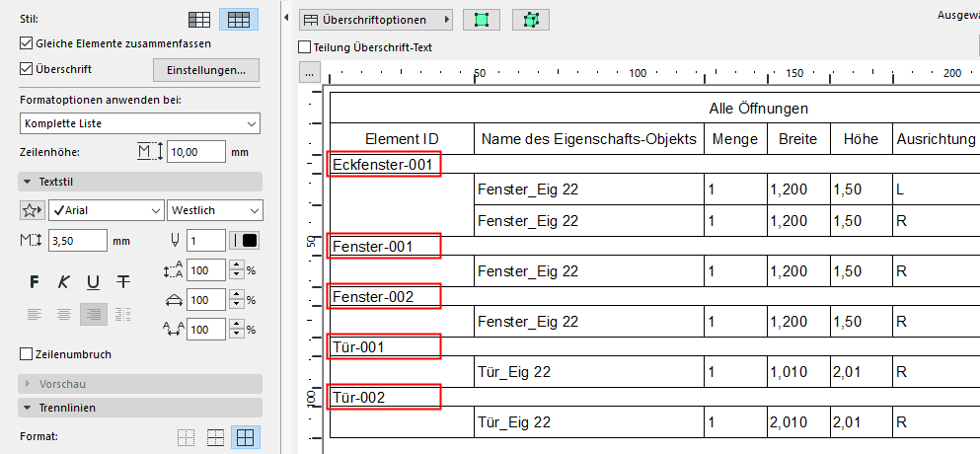
Task: Uncheck the Überschrift checkbox
Action: click(27, 69)
